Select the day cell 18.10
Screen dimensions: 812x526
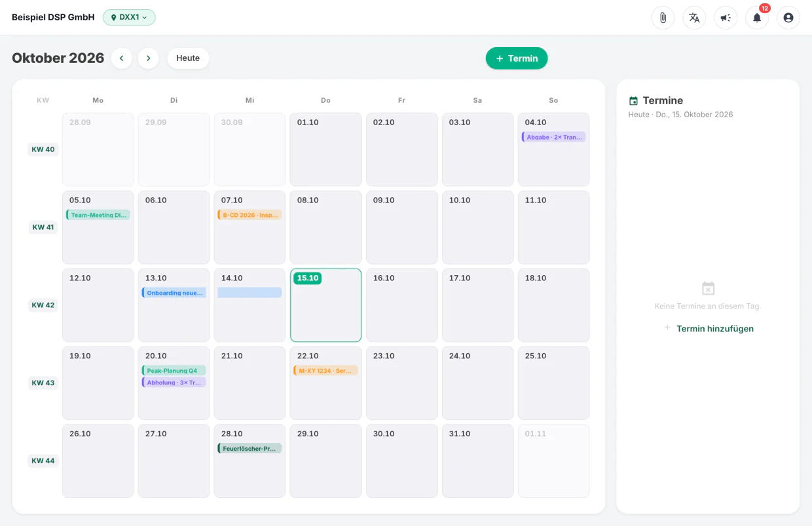[x=553, y=305]
